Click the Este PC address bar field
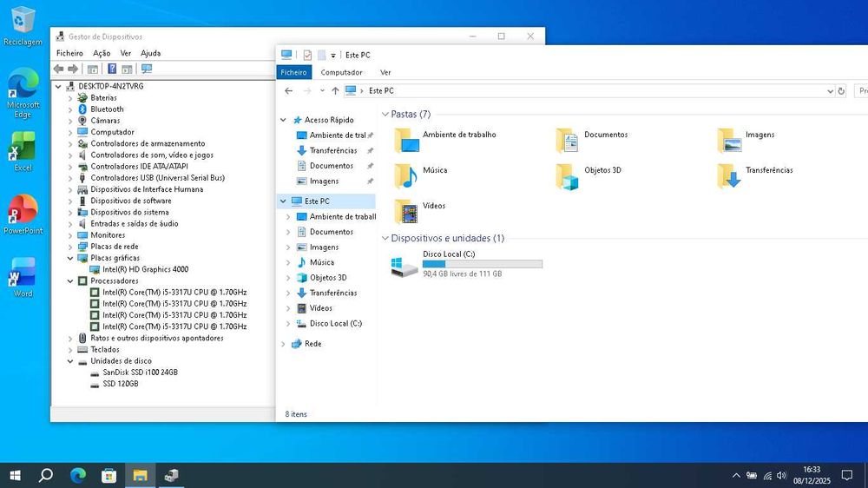 [x=589, y=91]
